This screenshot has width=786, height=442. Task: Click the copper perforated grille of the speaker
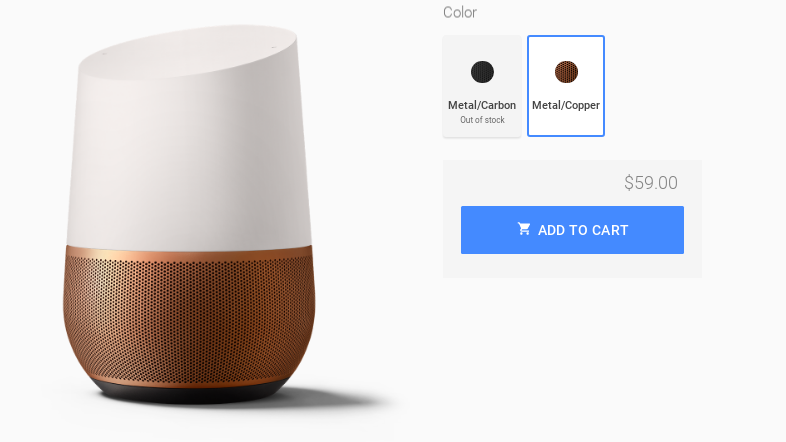[x=189, y=321]
